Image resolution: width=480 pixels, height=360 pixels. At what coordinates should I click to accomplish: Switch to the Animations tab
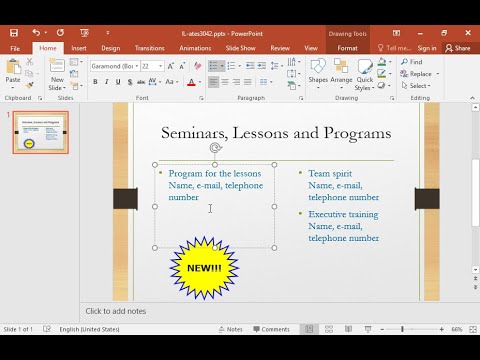coord(195,48)
